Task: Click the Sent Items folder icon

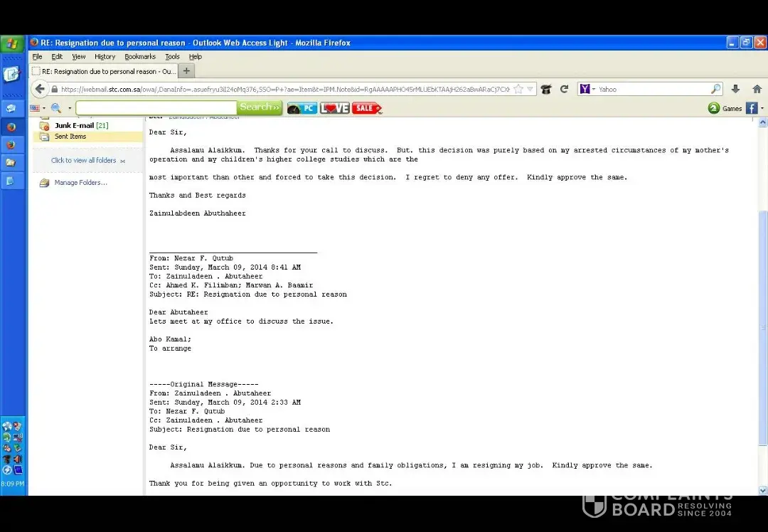Action: coord(45,137)
